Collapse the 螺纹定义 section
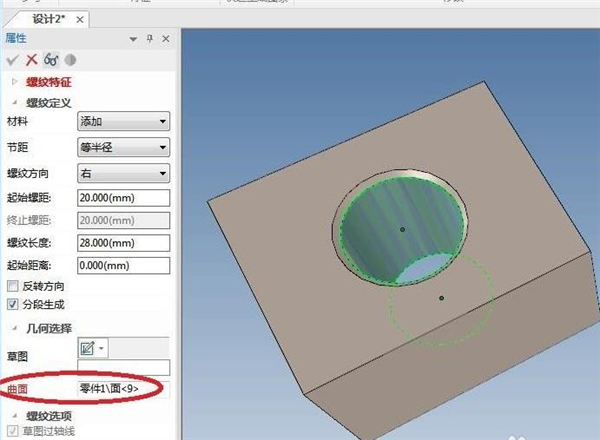This screenshot has height=440, width=600. [14, 101]
